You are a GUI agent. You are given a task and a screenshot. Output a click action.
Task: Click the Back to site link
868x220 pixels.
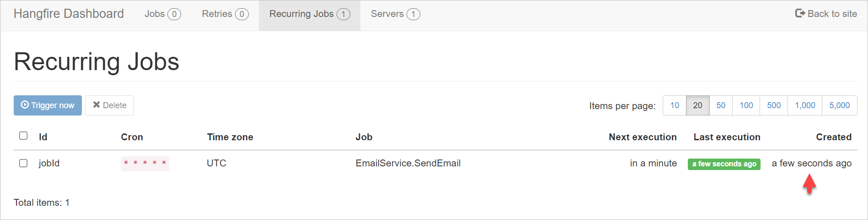(826, 14)
